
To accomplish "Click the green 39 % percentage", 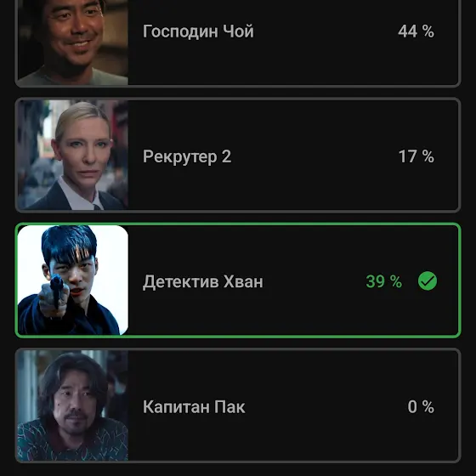I will [x=384, y=281].
